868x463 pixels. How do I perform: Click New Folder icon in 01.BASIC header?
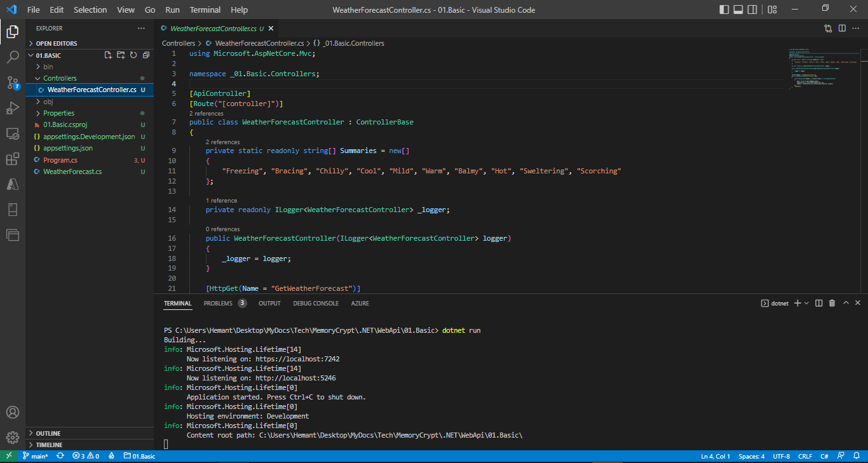point(121,55)
